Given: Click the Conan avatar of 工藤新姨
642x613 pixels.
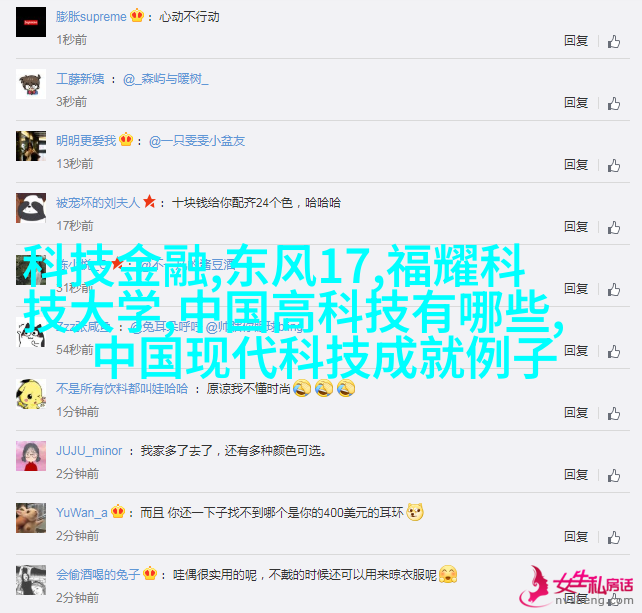Looking at the screenshot, I should (31, 84).
